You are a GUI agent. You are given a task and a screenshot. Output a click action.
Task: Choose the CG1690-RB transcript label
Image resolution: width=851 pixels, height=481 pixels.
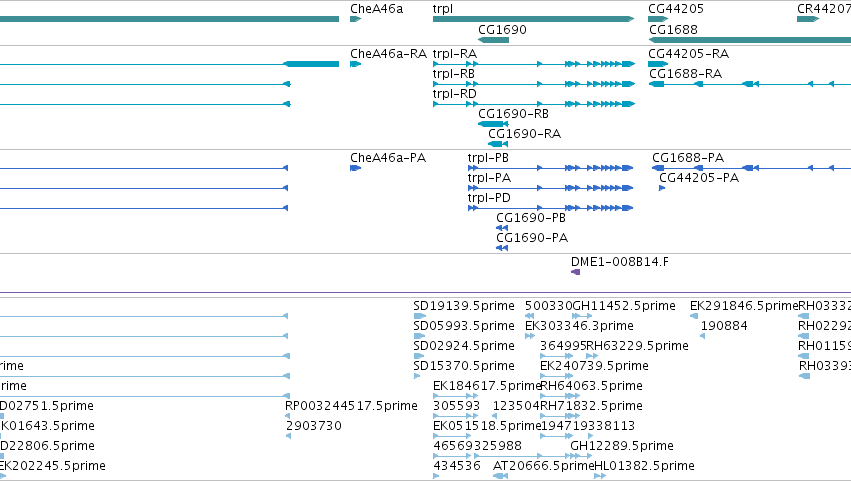pyautogui.click(x=513, y=114)
